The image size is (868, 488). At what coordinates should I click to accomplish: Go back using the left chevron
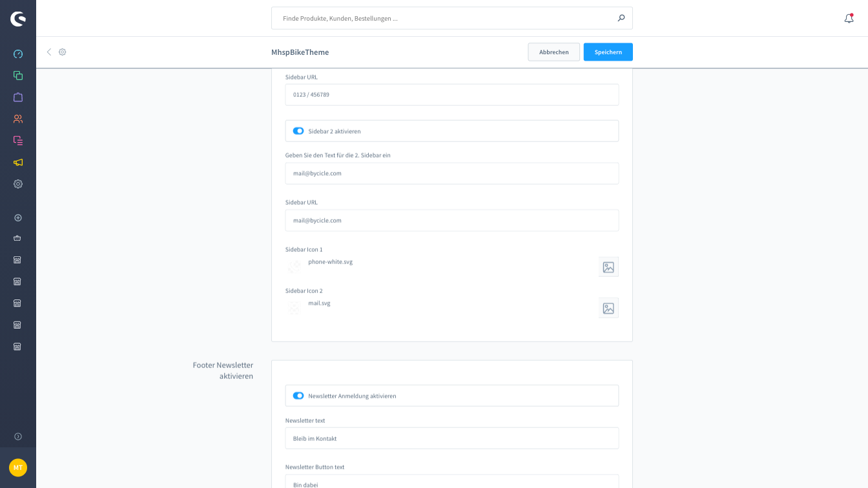48,52
